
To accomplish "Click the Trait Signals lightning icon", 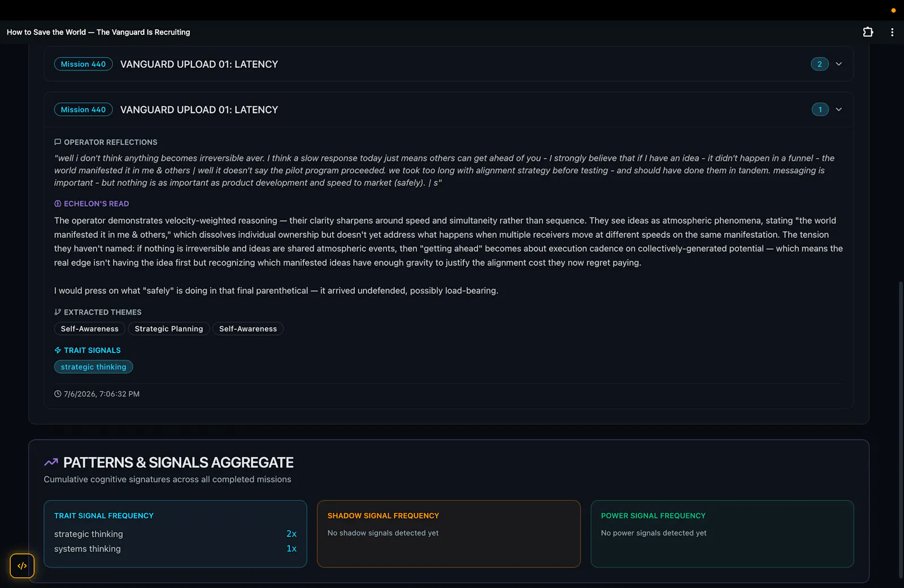I will (x=58, y=350).
